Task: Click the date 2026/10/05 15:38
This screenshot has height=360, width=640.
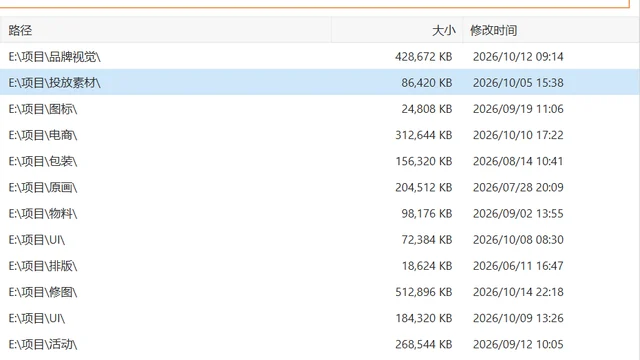Action: [518, 83]
